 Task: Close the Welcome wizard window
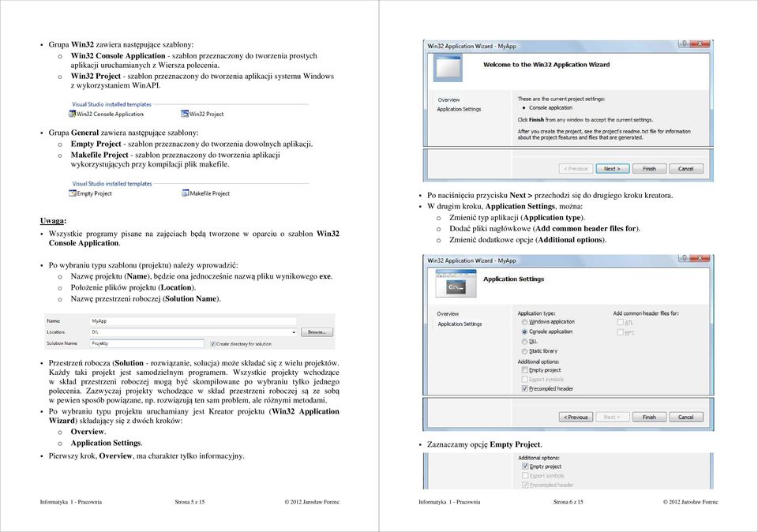point(700,43)
